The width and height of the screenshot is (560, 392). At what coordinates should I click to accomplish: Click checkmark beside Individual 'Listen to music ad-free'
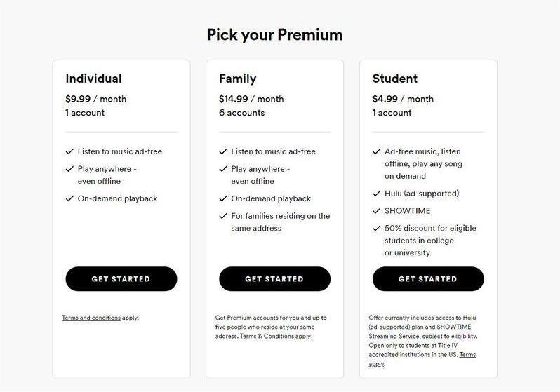(69, 151)
